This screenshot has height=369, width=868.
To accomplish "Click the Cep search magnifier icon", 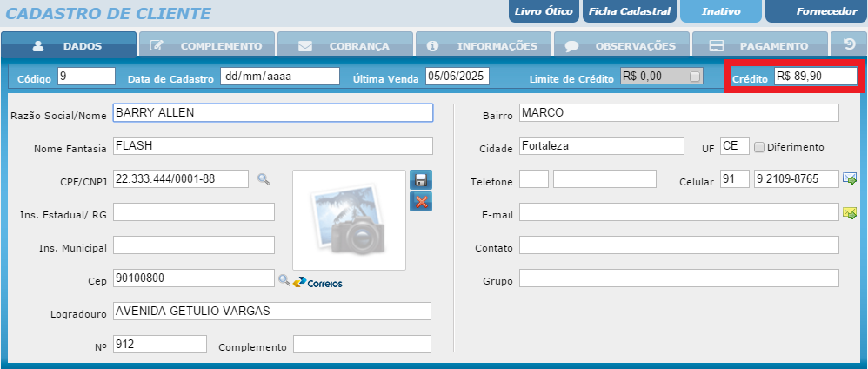I will 284,280.
